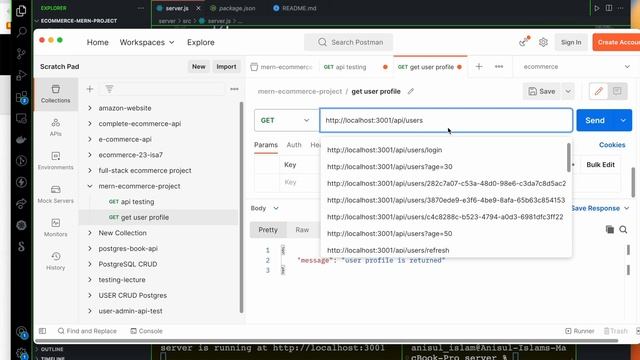The height and width of the screenshot is (360, 640).
Task: Open the Environments sidebar panel
Action: click(56, 161)
